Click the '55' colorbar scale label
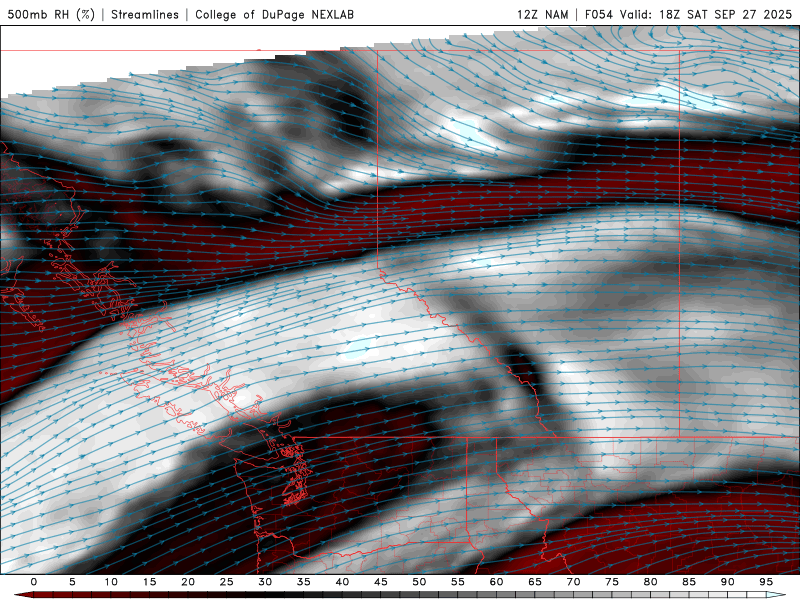This screenshot has height=600, width=800. (458, 582)
